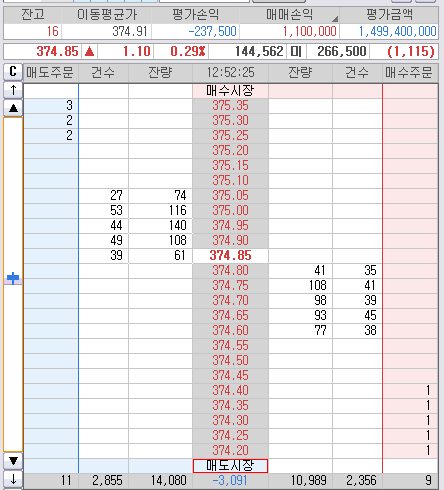Click the time header 12:52:25
Screen dimensions: 444x490
[230, 72]
